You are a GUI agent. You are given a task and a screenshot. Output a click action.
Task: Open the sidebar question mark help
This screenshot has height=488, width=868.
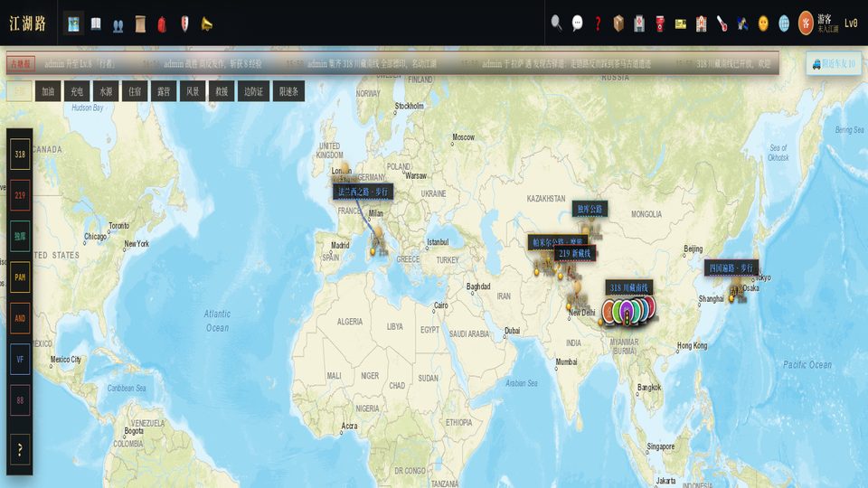(x=20, y=450)
